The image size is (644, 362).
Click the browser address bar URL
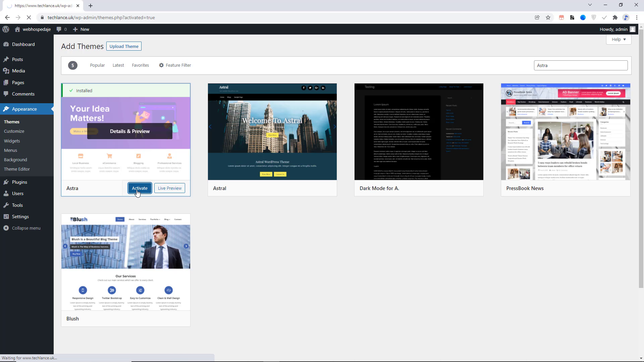[x=101, y=17]
